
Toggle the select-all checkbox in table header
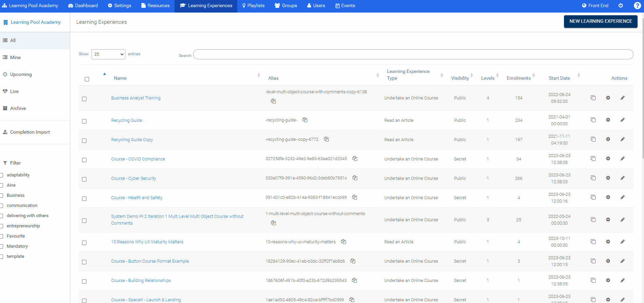(87, 79)
